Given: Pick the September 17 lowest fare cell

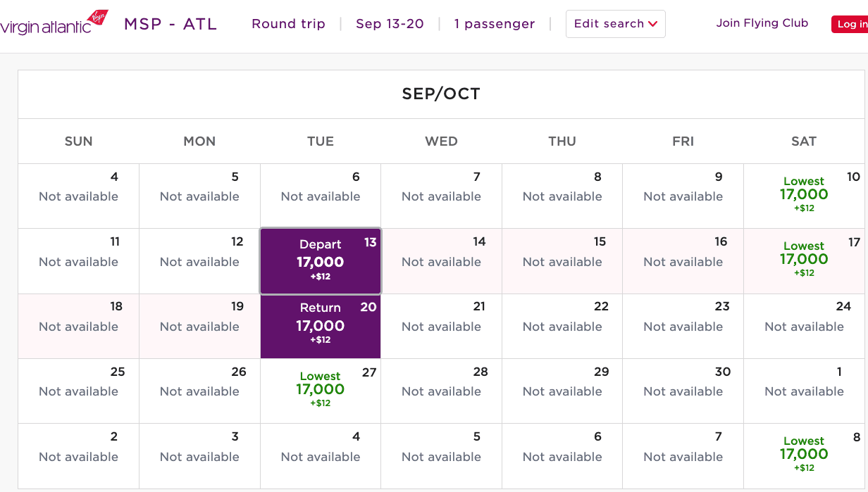Looking at the screenshot, I should [x=803, y=260].
